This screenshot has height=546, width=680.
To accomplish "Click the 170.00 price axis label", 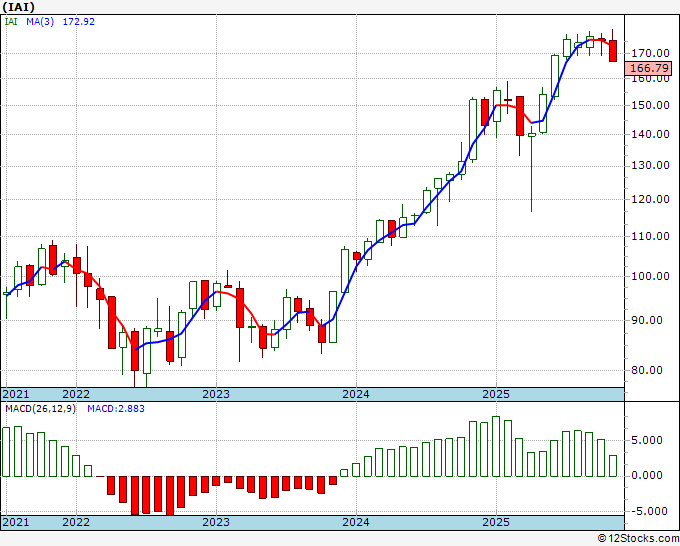I will point(650,53).
